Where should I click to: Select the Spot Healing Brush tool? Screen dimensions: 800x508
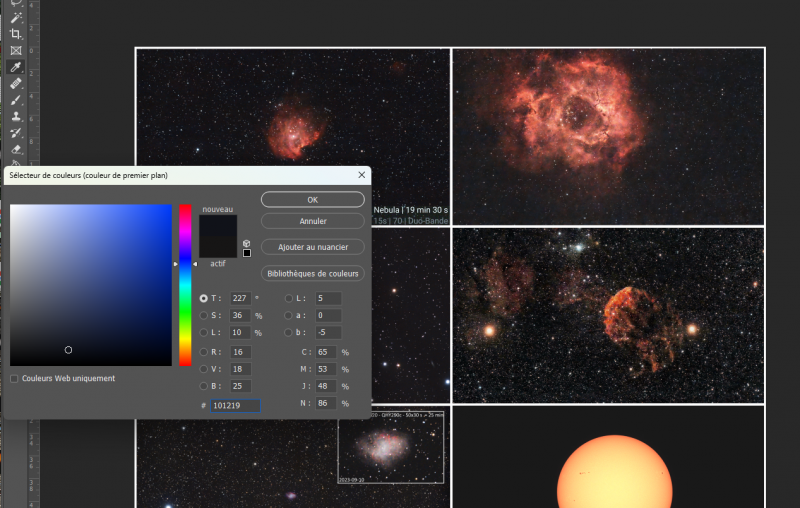[16, 83]
